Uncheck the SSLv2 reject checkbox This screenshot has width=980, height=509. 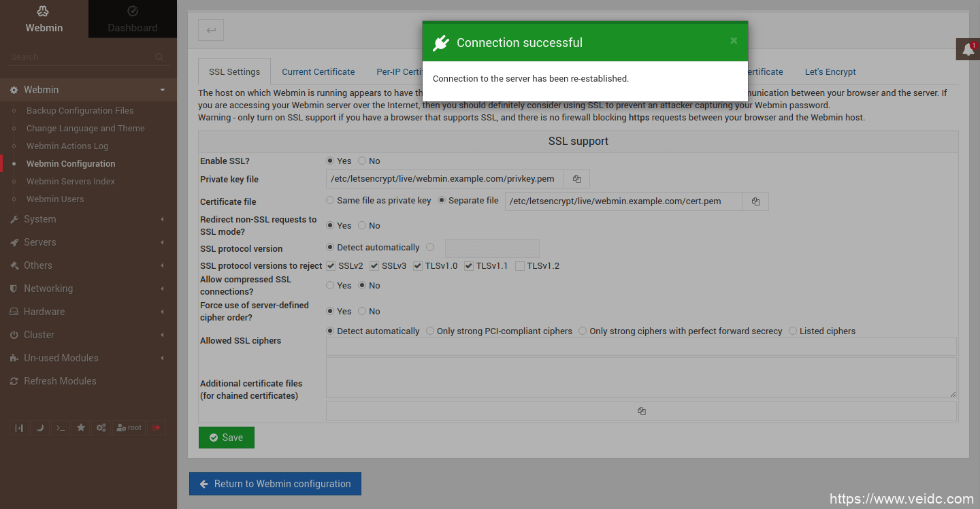331,266
